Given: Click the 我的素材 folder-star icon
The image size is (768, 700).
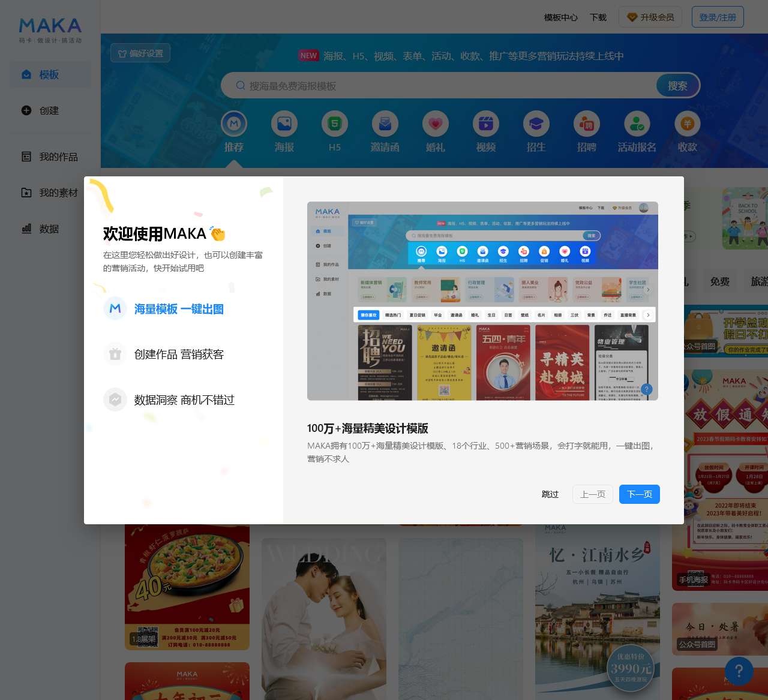Looking at the screenshot, I should (x=26, y=193).
